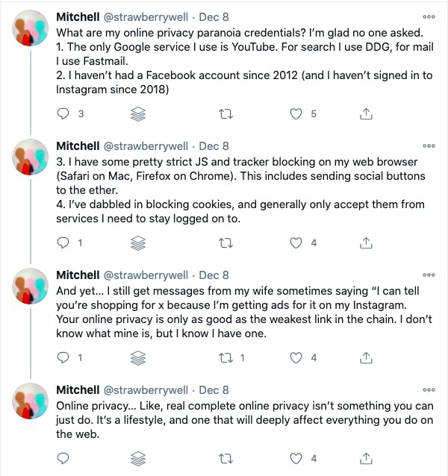Like the first tweet with 5 likes
Image resolution: width=448 pixels, height=476 pixels.
[296, 114]
